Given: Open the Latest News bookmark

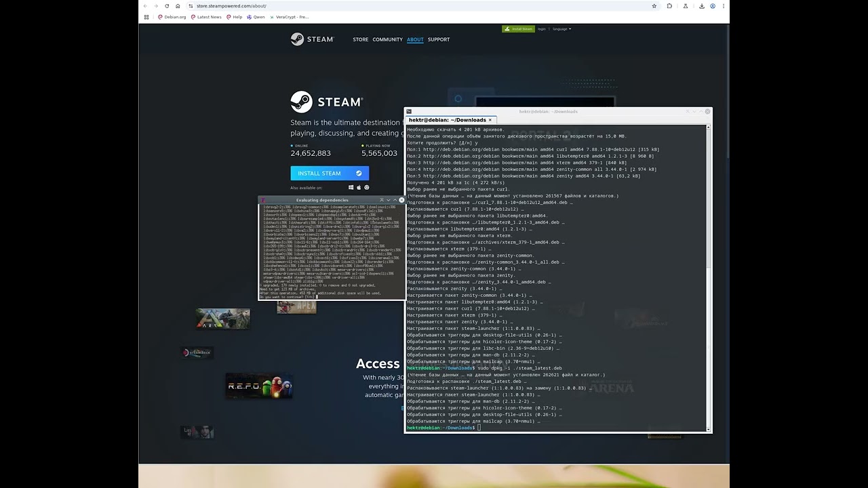Looking at the screenshot, I should [206, 17].
